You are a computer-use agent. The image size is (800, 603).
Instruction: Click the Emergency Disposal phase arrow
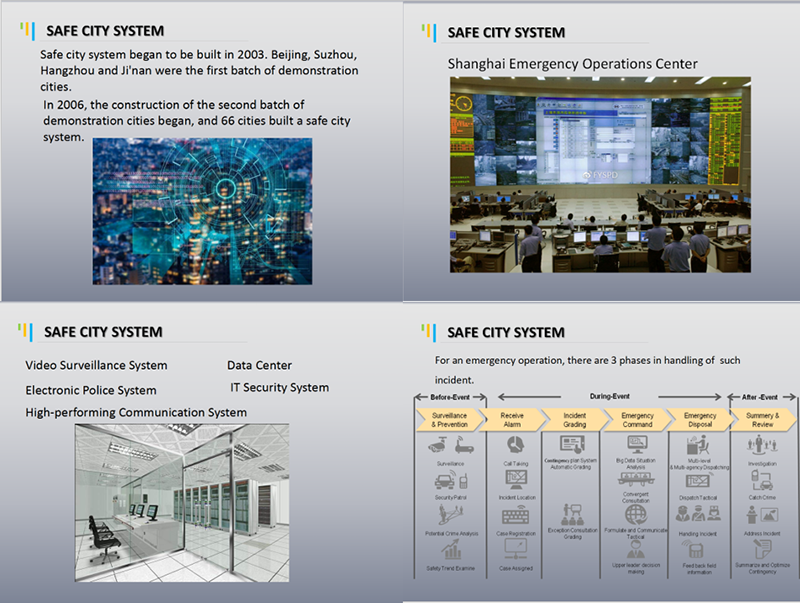pyautogui.click(x=700, y=420)
